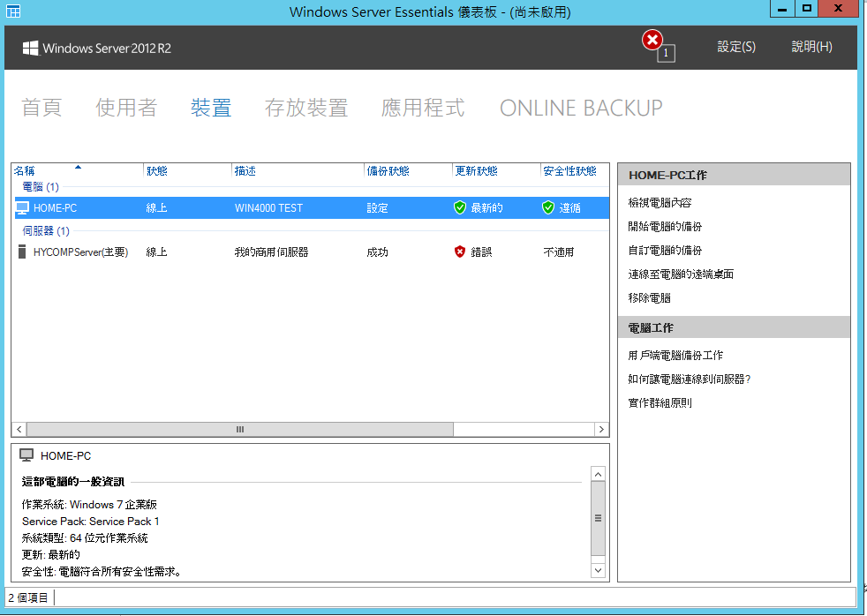Select the HOME-PC row
This screenshot has height=616, width=867.
(x=310, y=207)
